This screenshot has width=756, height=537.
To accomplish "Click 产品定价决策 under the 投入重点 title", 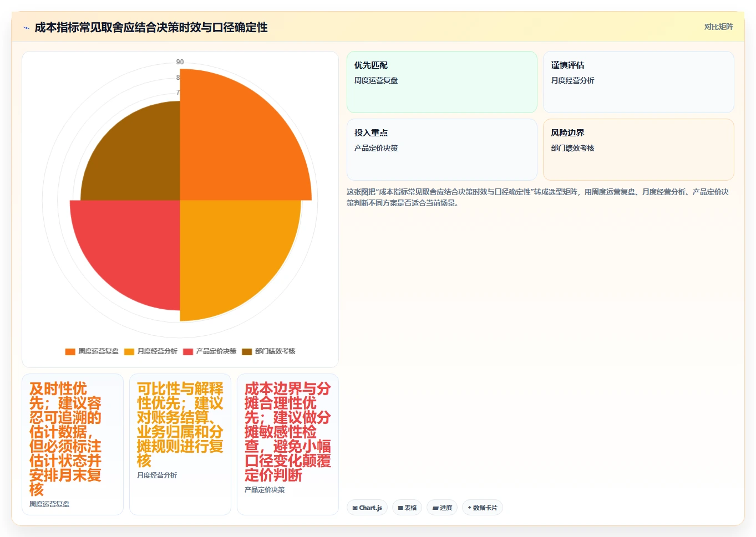I will tap(376, 148).
